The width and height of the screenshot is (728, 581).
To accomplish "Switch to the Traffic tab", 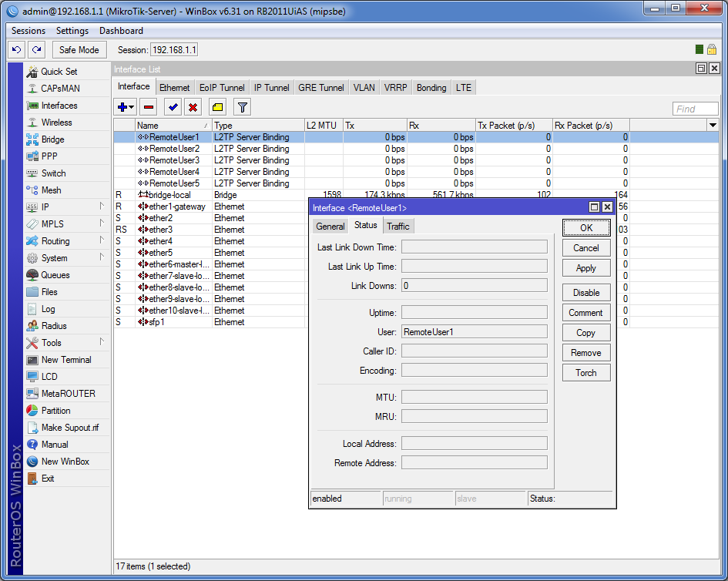I will (x=398, y=227).
